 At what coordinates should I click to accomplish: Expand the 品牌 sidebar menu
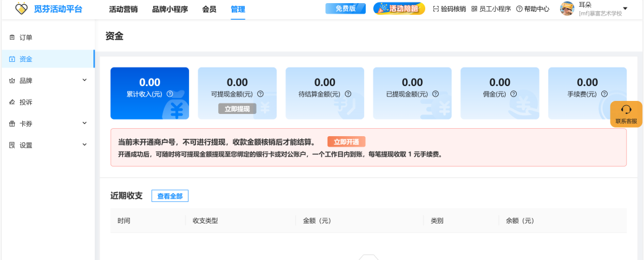coord(84,80)
